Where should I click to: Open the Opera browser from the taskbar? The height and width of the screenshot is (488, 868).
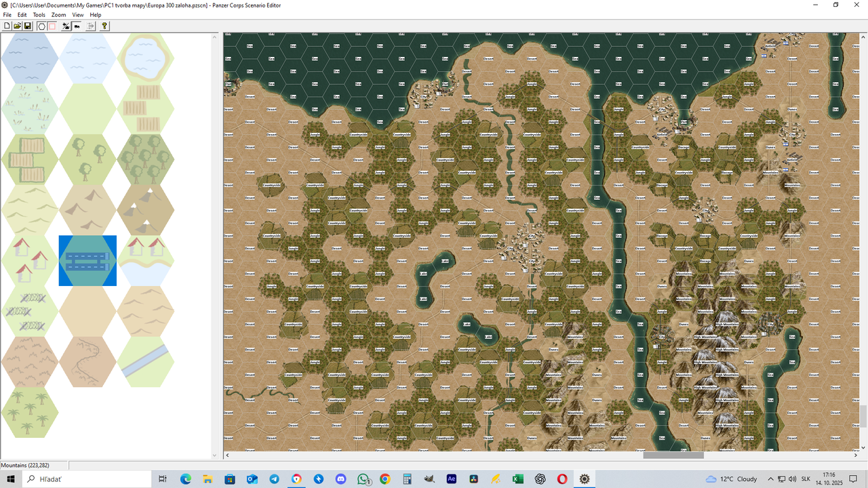point(562,479)
